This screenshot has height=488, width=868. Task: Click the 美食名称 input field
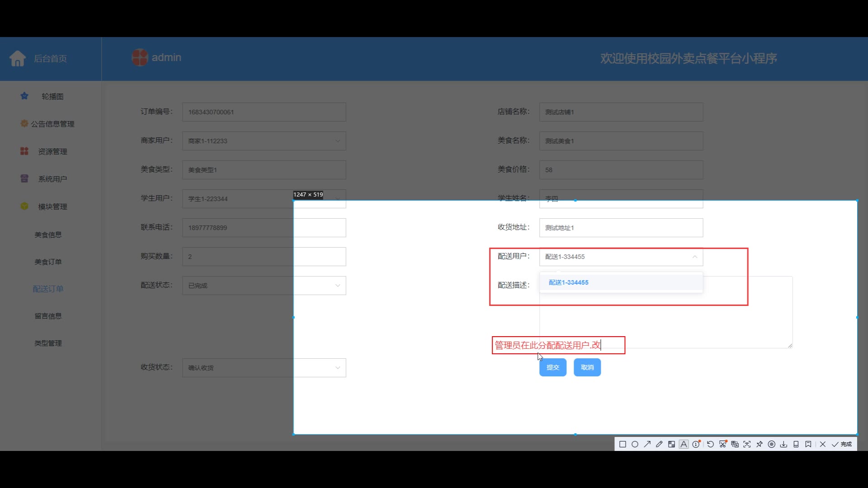(x=621, y=141)
